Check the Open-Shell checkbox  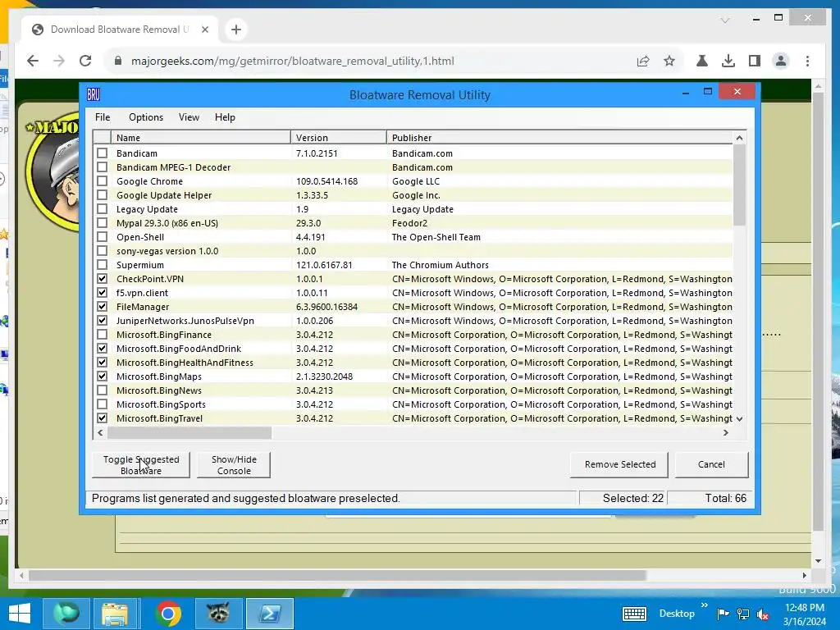(102, 237)
